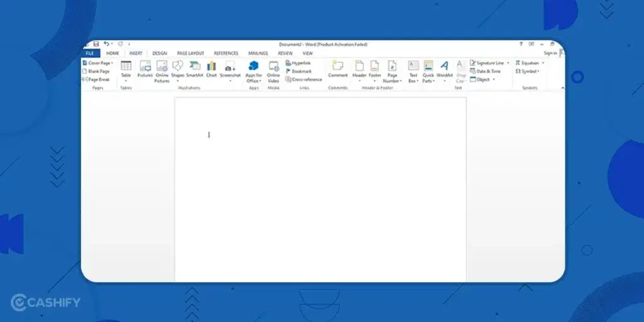Switch to the DESIGN tab
The width and height of the screenshot is (644, 322).
coord(160,53)
